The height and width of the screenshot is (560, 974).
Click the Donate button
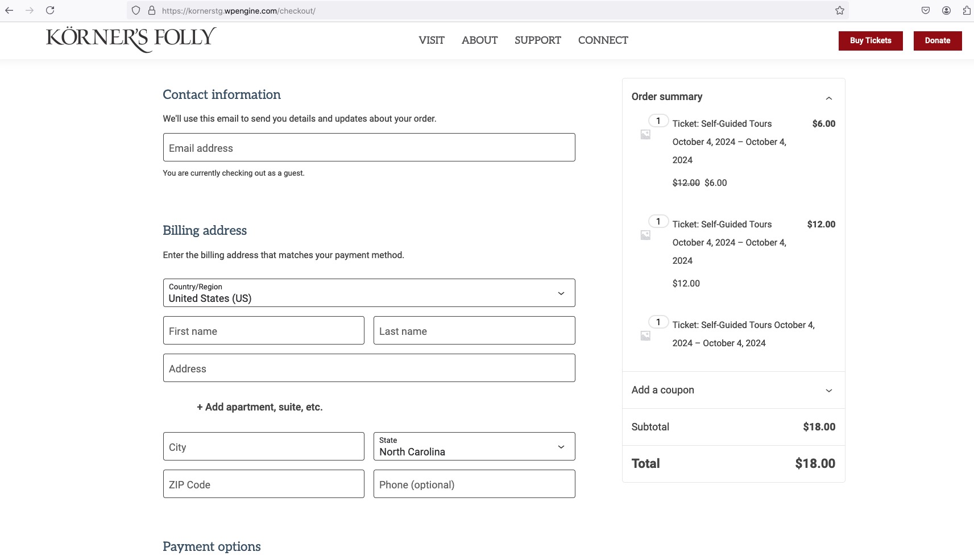938,40
